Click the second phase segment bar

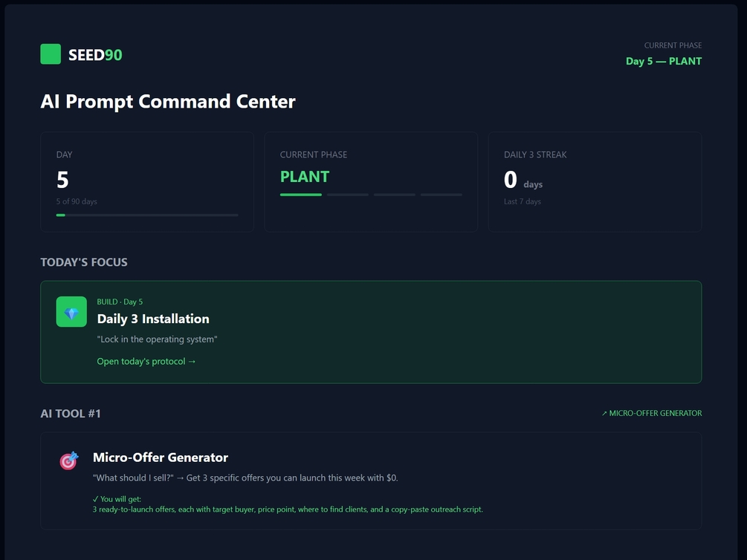pyautogui.click(x=347, y=195)
